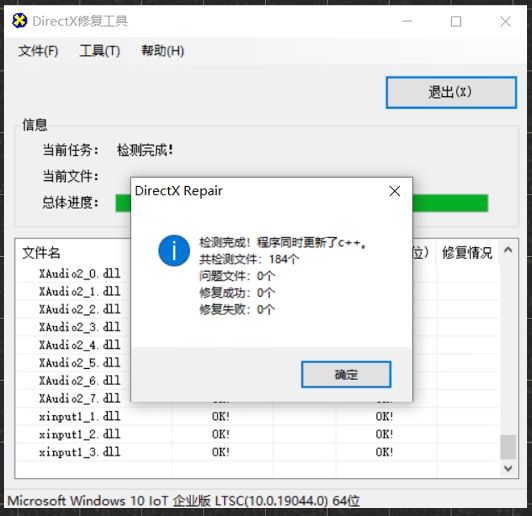Image resolution: width=532 pixels, height=516 pixels.
Task: Click the DirectX repair tool app icon
Action: click(x=20, y=21)
